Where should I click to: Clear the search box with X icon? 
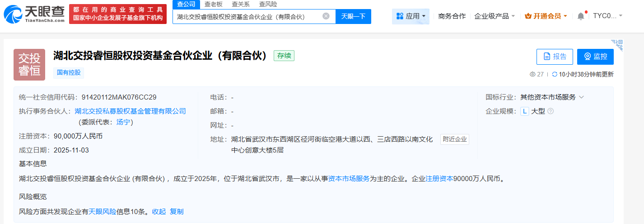(x=326, y=16)
